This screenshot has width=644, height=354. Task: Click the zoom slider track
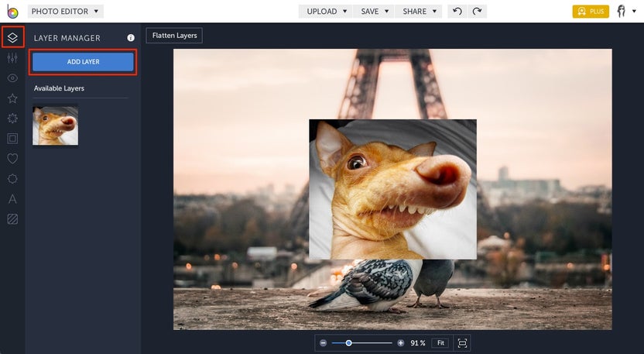pyautogui.click(x=372, y=342)
